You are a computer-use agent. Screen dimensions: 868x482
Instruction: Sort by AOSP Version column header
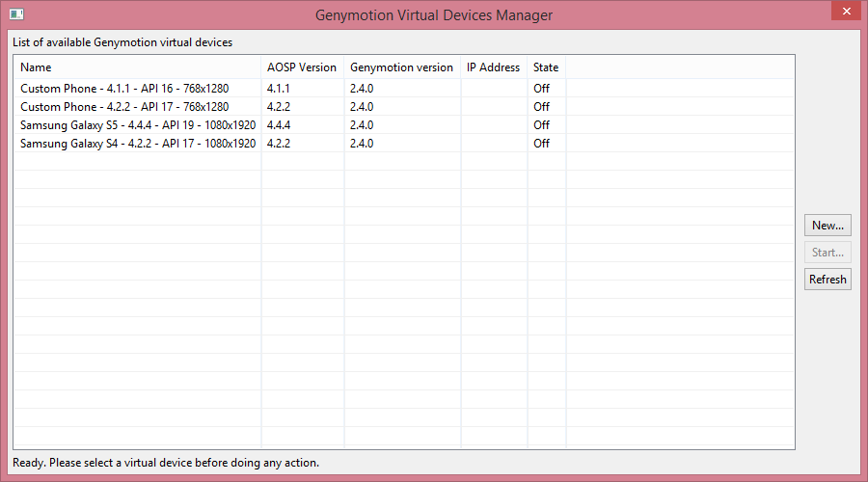coord(302,67)
